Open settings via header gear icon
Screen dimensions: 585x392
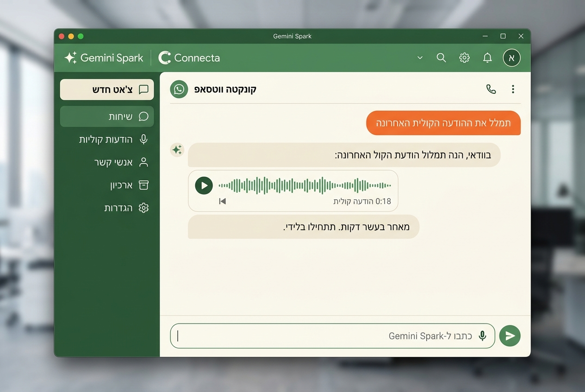(464, 58)
